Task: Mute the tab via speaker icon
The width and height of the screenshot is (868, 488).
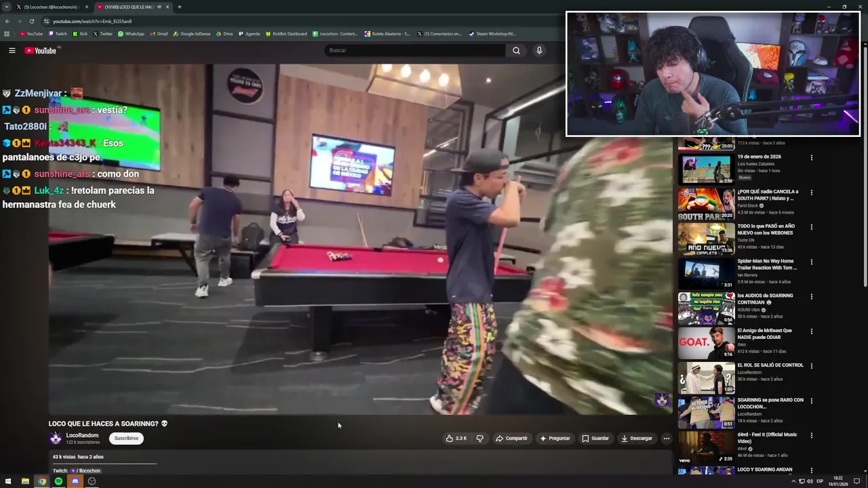Action: [159, 7]
